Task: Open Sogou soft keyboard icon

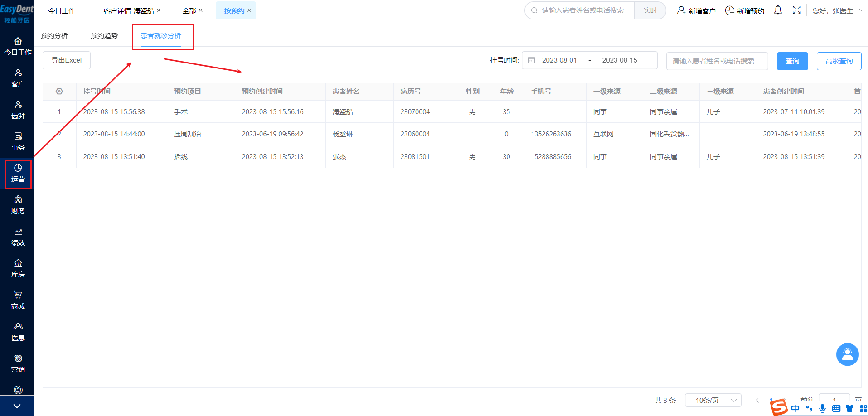Action: pyautogui.click(x=836, y=408)
